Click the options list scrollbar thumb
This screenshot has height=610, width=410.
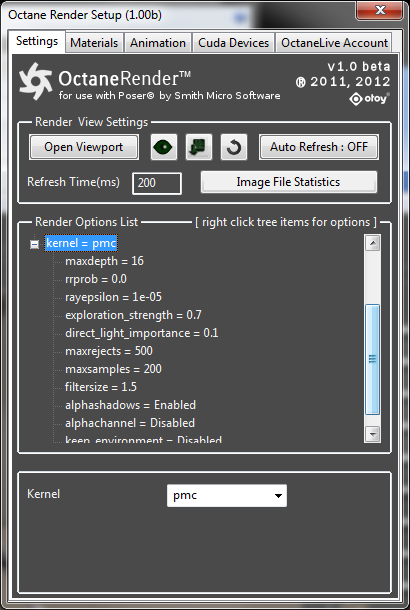point(373,359)
